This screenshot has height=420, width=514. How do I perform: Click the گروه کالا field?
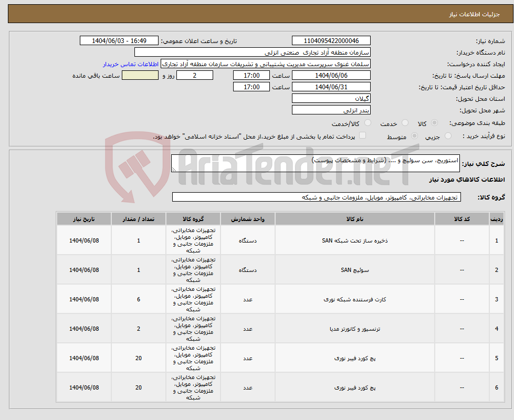tap(316, 197)
